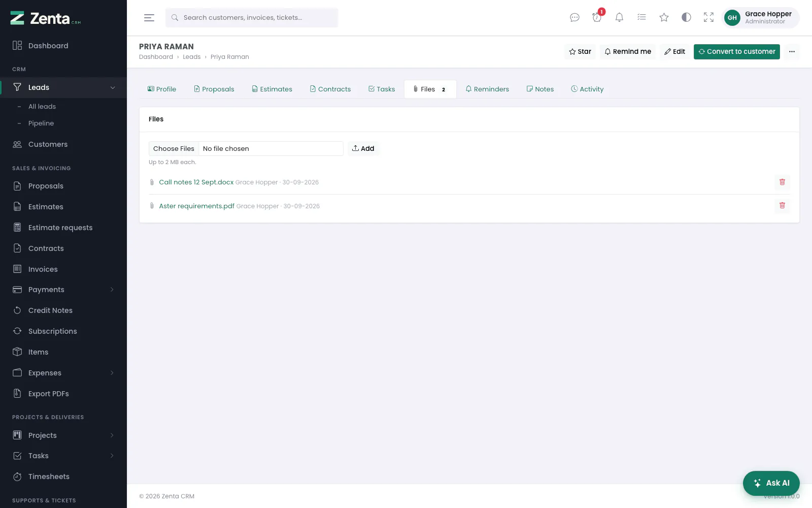Open starred items from the top bar
Screen dimensions: 812x508
tap(664, 18)
